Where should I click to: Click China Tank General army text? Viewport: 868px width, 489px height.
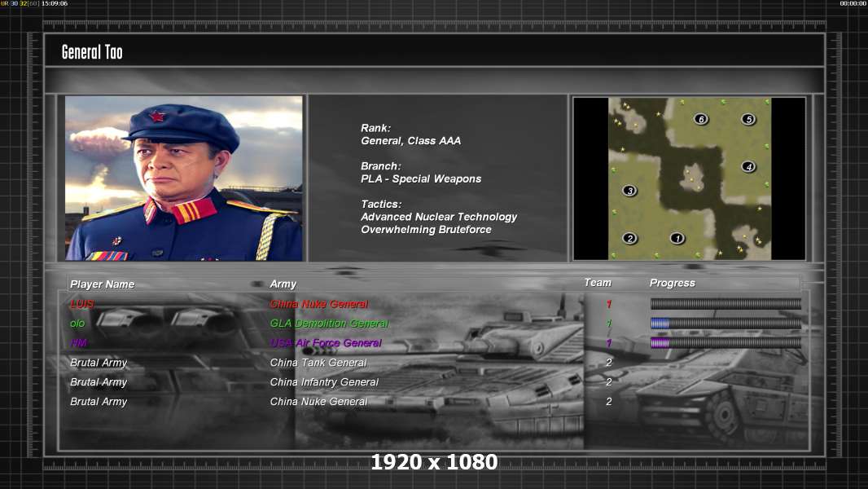[x=318, y=363]
